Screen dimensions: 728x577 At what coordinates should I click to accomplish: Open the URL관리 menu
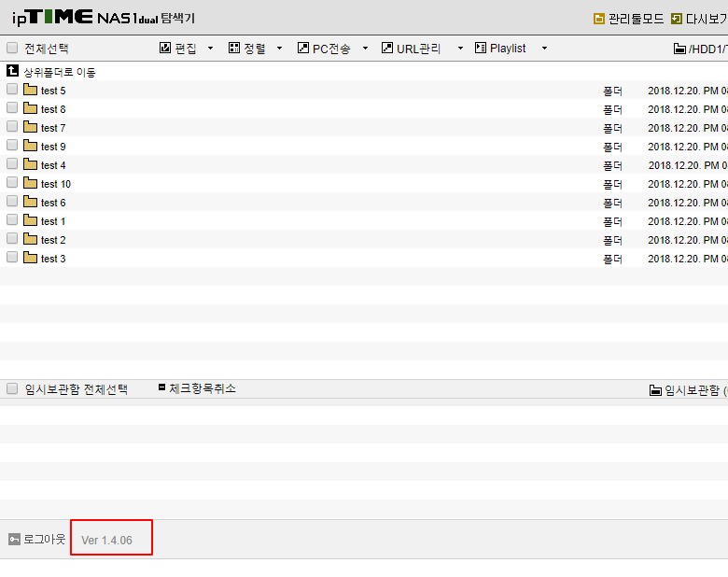click(x=418, y=49)
